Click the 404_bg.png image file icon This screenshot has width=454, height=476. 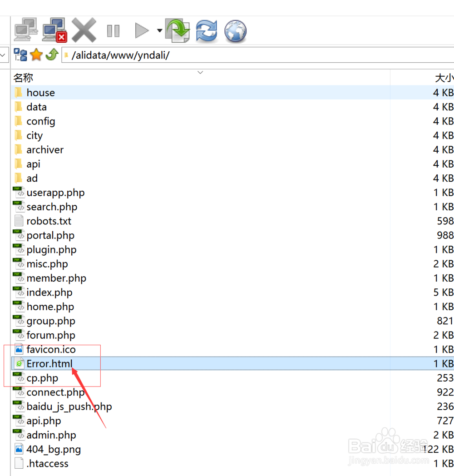click(x=19, y=449)
